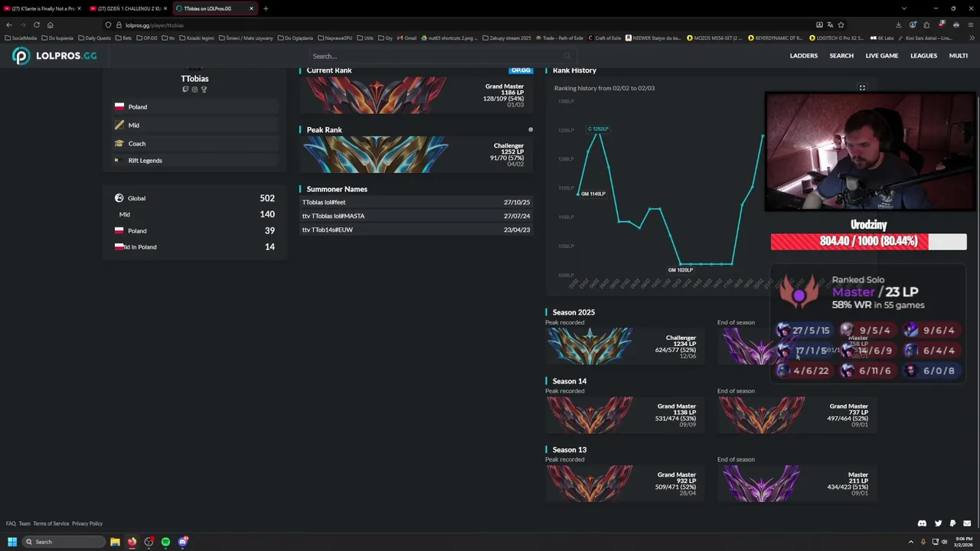Viewport: 980px width, 551px height.
Task: Open the LADDERS menu
Action: point(803,56)
